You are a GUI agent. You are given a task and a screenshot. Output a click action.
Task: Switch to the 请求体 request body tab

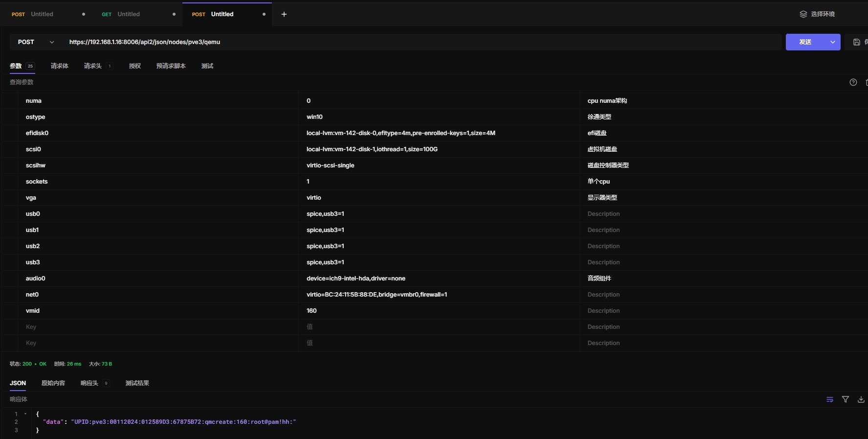coord(59,66)
